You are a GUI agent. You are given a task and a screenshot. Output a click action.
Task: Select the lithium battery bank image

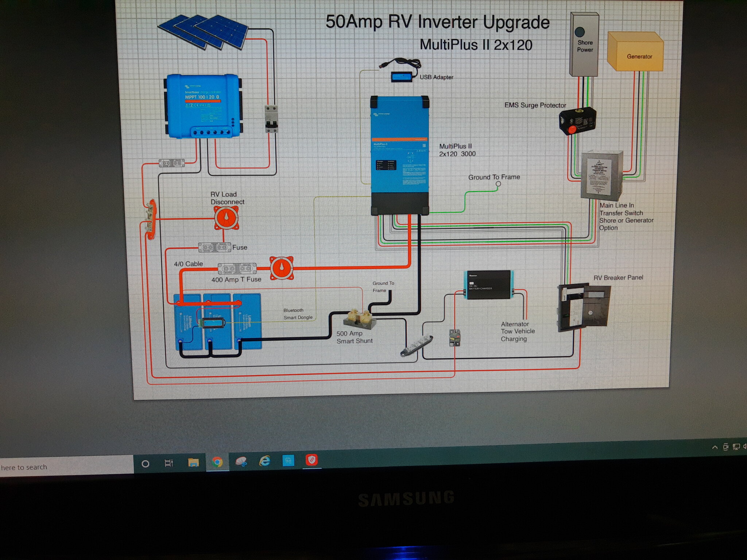point(218,322)
